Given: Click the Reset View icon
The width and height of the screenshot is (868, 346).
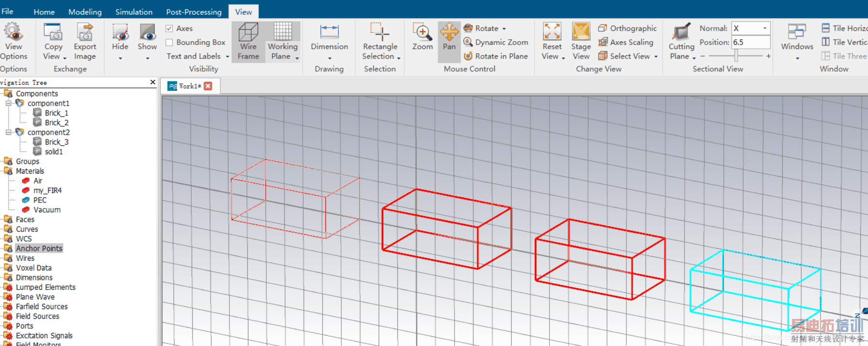Looking at the screenshot, I should tap(552, 31).
